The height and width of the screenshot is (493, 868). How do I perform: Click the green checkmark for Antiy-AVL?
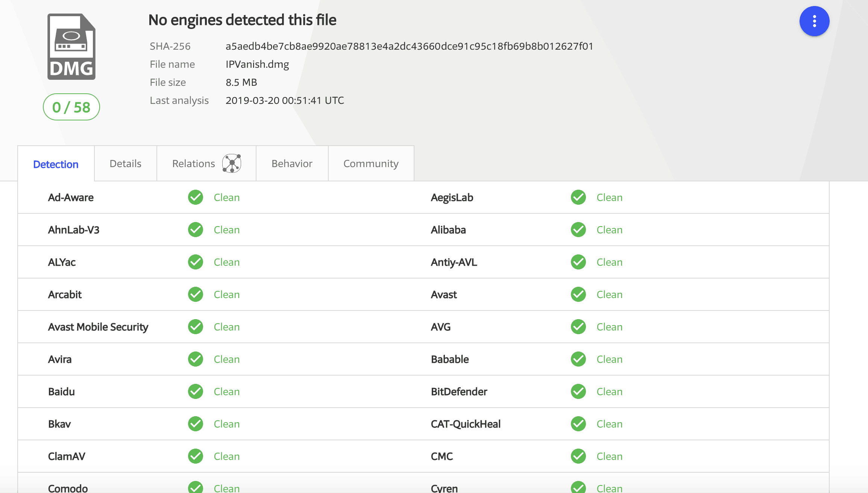pyautogui.click(x=578, y=262)
